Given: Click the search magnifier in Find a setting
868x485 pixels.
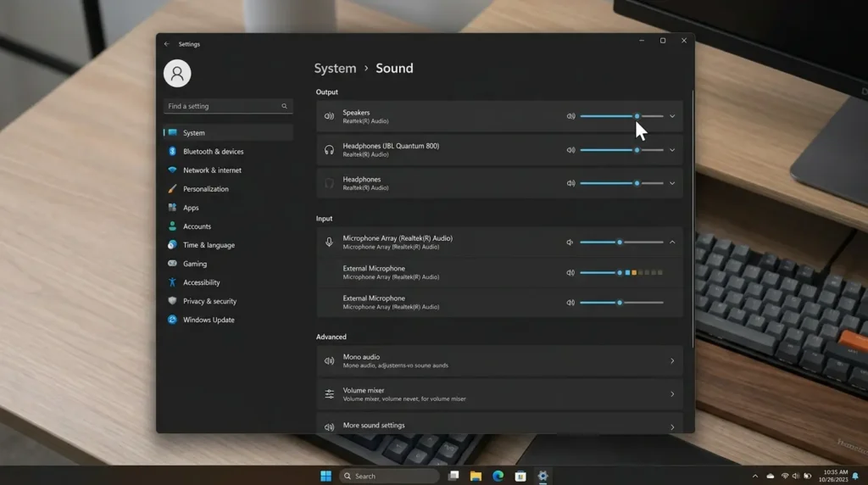Looking at the screenshot, I should 285,106.
